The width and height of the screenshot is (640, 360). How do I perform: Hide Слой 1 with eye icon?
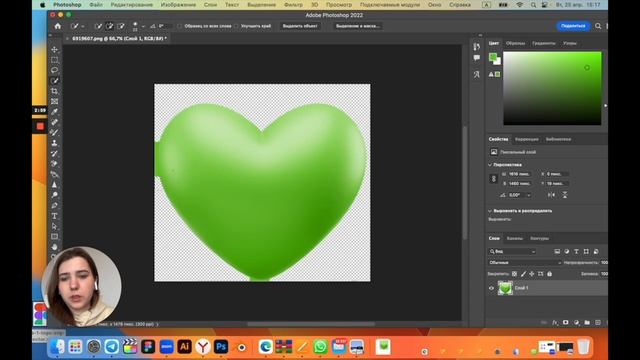click(491, 288)
